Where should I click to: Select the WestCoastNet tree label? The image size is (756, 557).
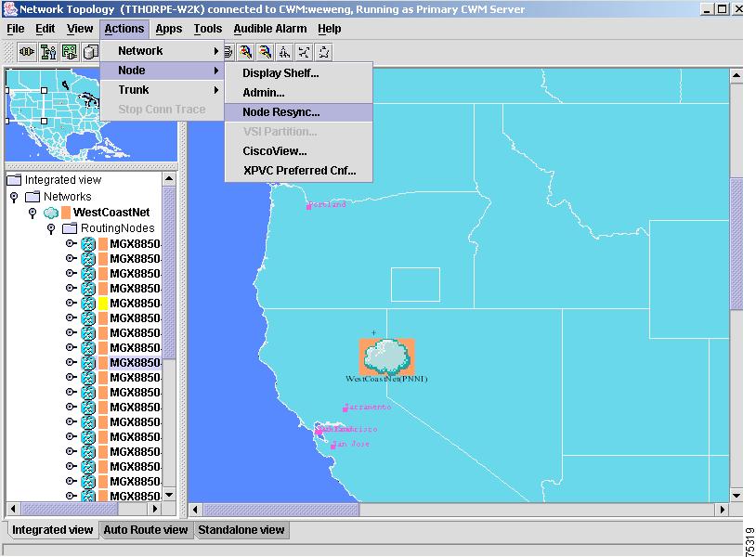point(111,213)
